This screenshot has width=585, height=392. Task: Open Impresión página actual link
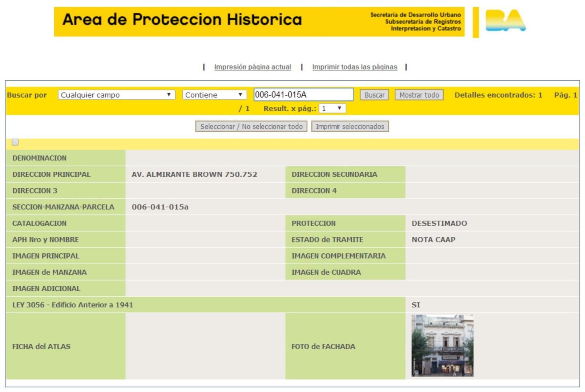click(x=253, y=67)
